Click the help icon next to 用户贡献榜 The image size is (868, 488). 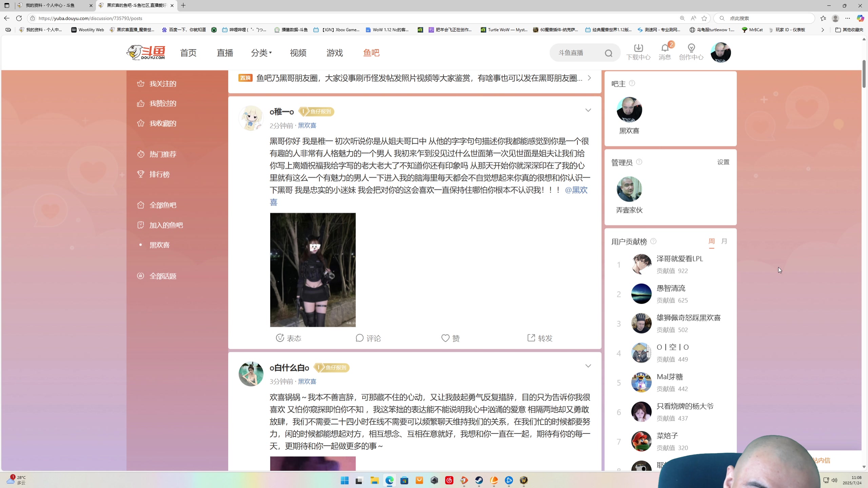(x=653, y=241)
